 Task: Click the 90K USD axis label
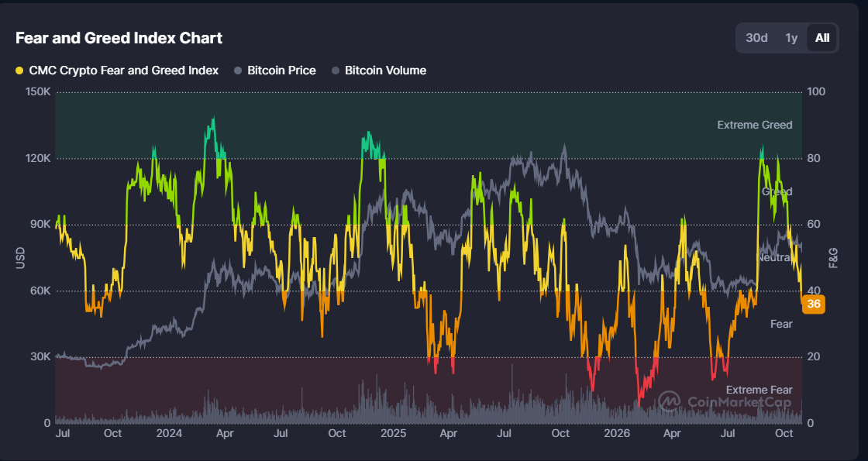[40, 224]
